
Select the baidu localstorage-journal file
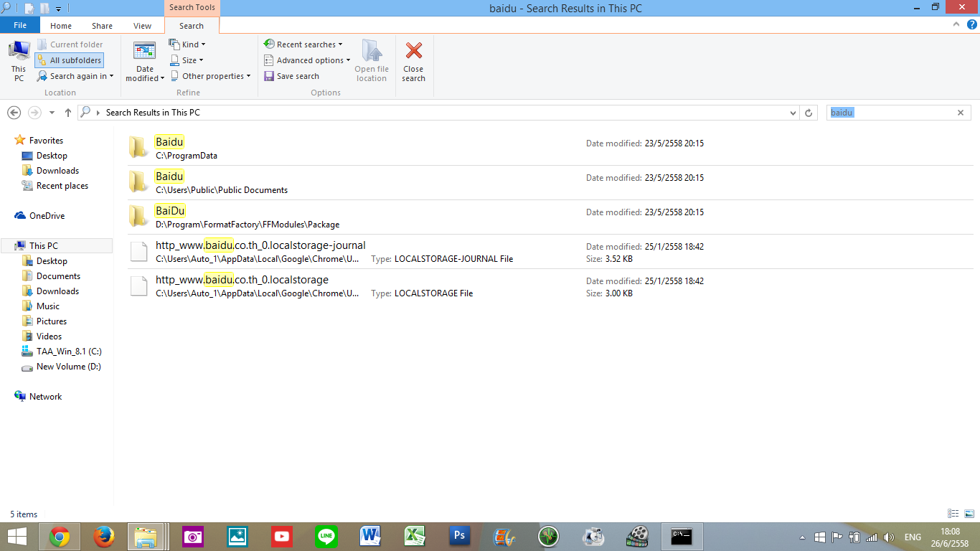(x=550, y=252)
